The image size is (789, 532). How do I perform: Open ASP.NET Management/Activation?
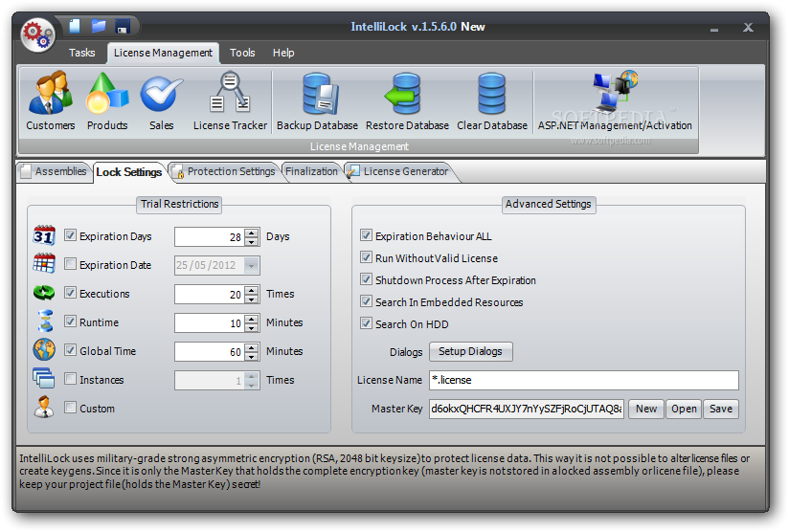615,101
